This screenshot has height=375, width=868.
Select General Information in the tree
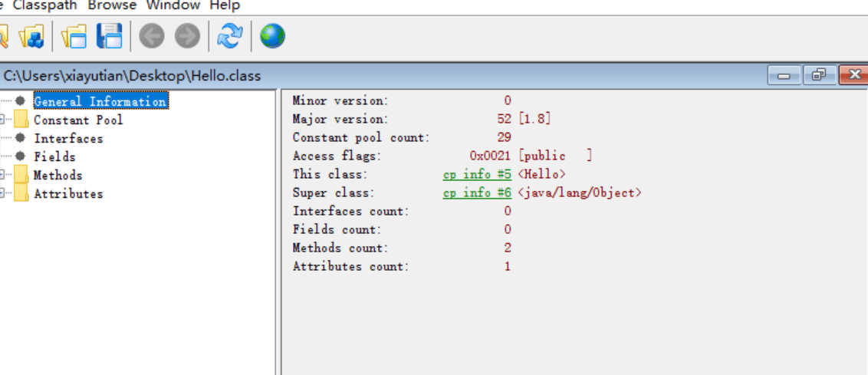(x=100, y=101)
